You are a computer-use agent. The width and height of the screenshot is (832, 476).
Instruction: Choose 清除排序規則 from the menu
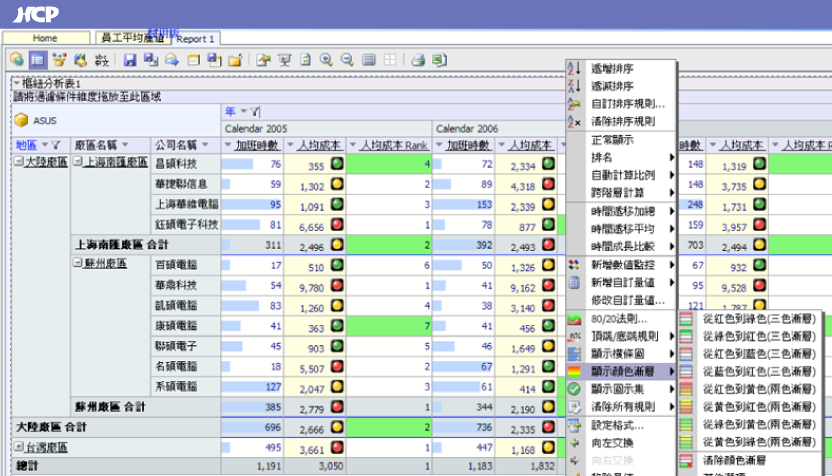coord(622,122)
